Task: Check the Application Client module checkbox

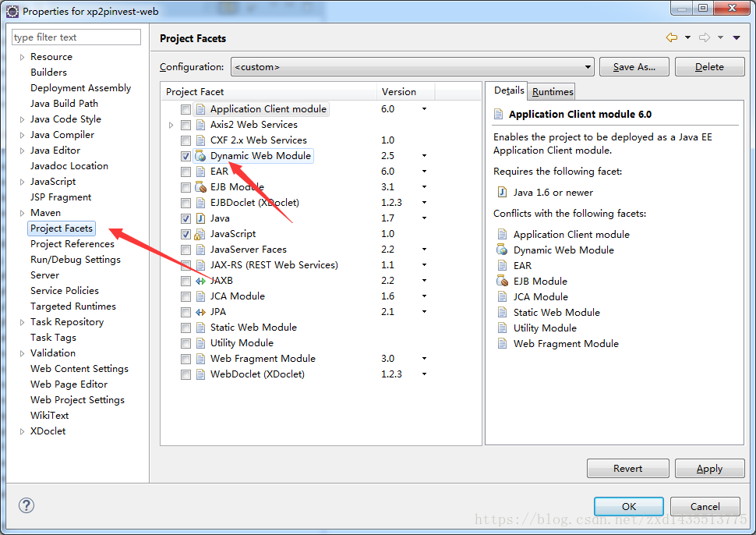Action: (x=185, y=109)
